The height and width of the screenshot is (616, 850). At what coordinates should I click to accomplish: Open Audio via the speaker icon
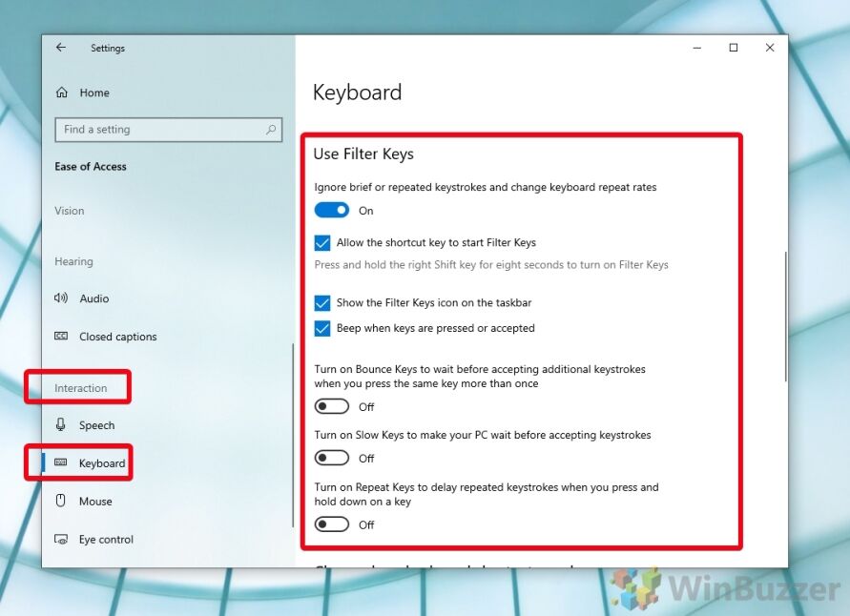[x=61, y=298]
